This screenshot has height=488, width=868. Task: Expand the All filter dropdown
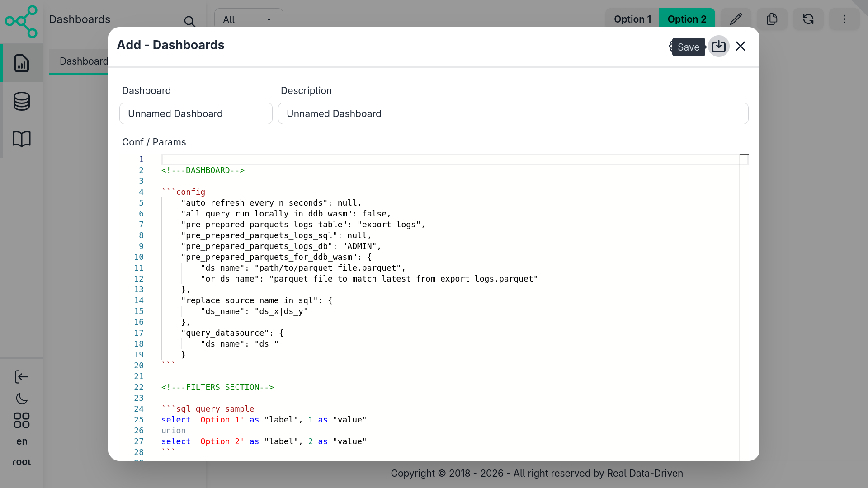(x=249, y=19)
